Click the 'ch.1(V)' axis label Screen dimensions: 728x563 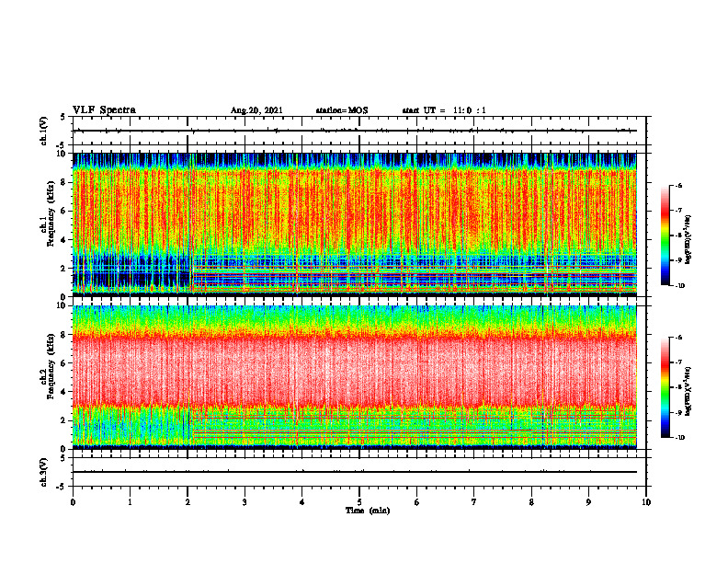coord(44,131)
